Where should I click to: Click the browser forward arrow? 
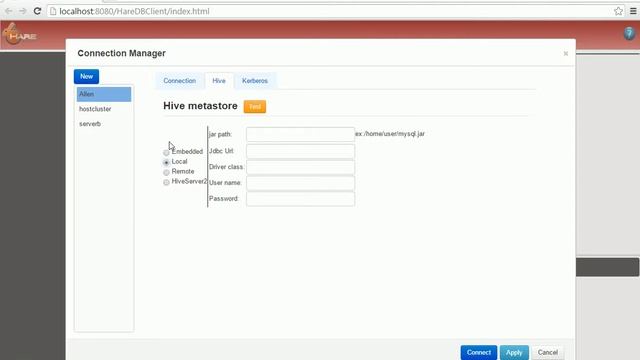(23, 11)
